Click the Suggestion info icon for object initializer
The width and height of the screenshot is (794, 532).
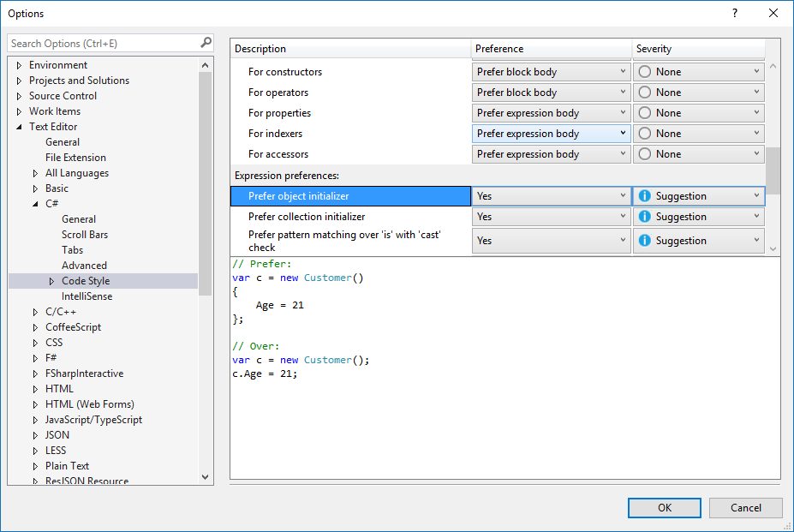pyautogui.click(x=645, y=196)
